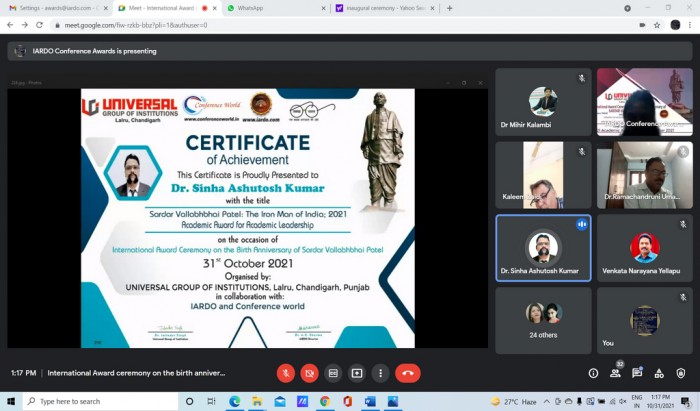
Task: Click the present now screen icon
Action: pyautogui.click(x=357, y=373)
